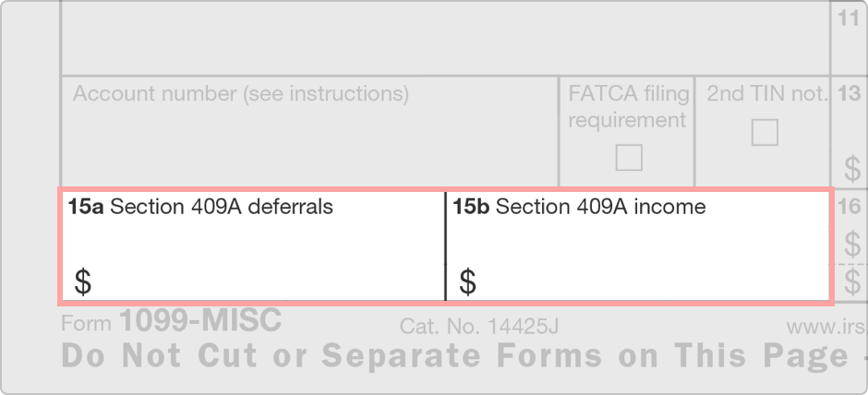This screenshot has width=868, height=395.
Task: Click the 15b Section 409A income label
Action: pos(579,207)
